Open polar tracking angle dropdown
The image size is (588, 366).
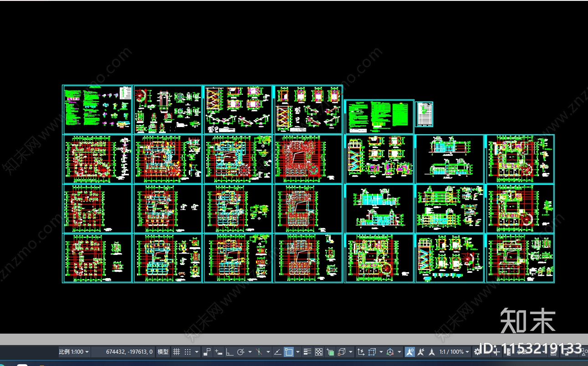tap(250, 351)
